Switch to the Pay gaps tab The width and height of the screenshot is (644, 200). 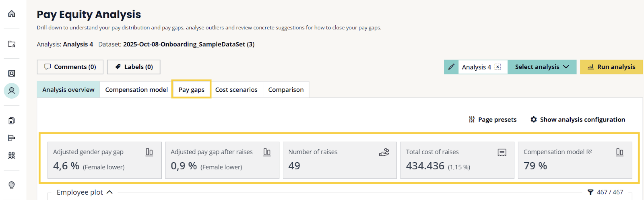point(191,90)
